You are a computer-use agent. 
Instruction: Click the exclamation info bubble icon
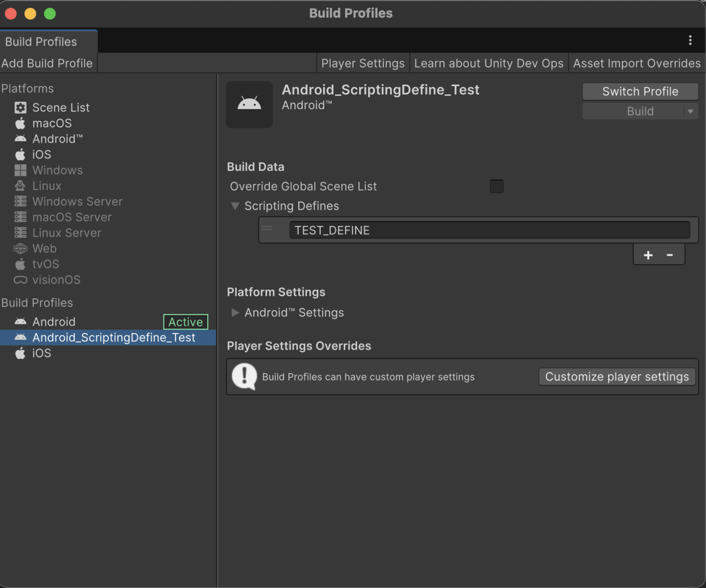click(244, 376)
